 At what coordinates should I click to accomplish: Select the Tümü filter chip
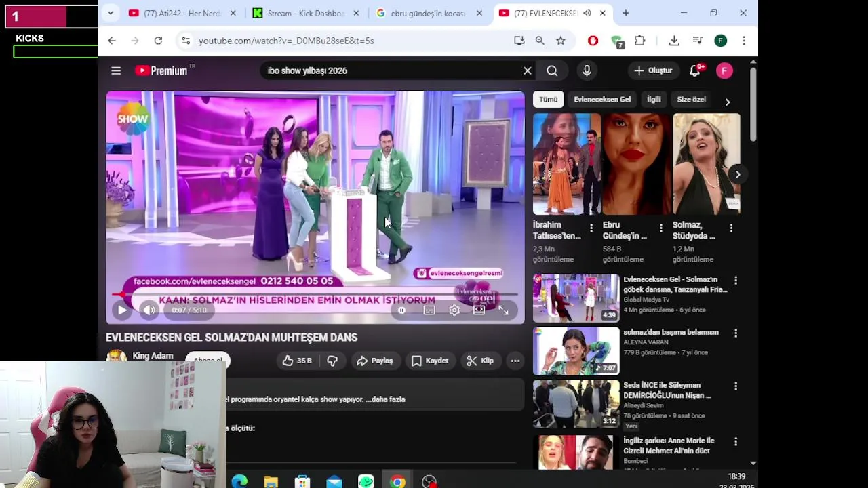pyautogui.click(x=548, y=100)
